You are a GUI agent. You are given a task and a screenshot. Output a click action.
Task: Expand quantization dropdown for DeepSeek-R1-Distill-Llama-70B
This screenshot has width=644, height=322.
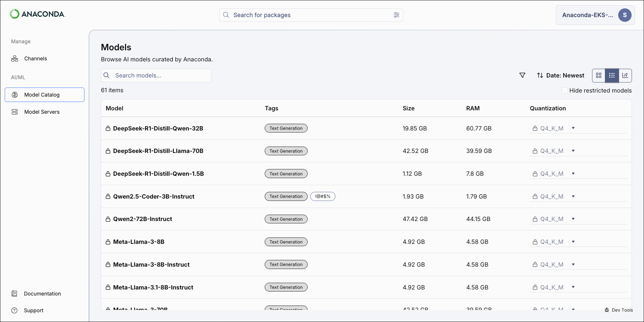[573, 151]
